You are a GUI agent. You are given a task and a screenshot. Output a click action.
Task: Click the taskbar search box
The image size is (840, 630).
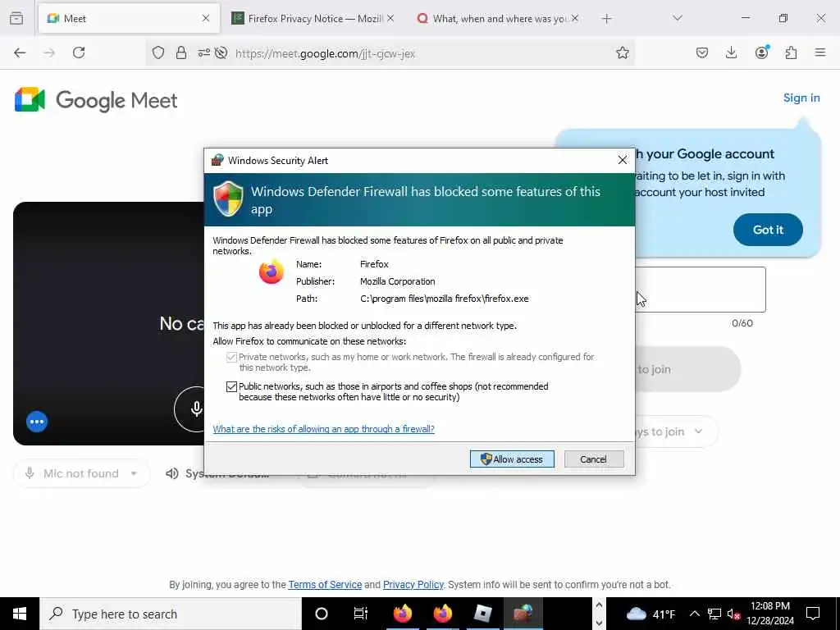click(171, 614)
